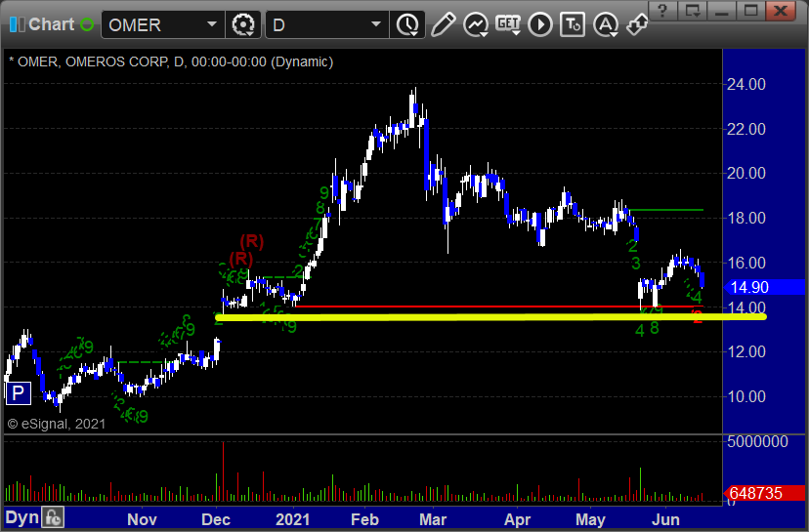The height and width of the screenshot is (532, 809).
Task: Expand the OMER symbol dropdown
Action: pyautogui.click(x=212, y=24)
